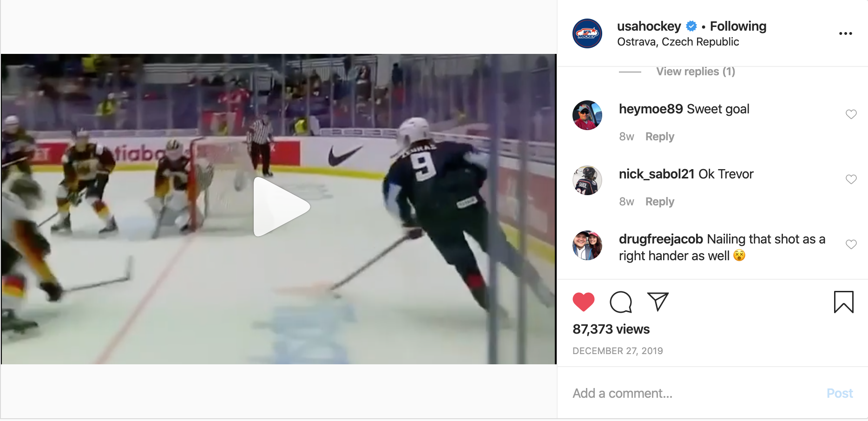Save post with bookmark icon
The image size is (868, 421).
pyautogui.click(x=844, y=302)
